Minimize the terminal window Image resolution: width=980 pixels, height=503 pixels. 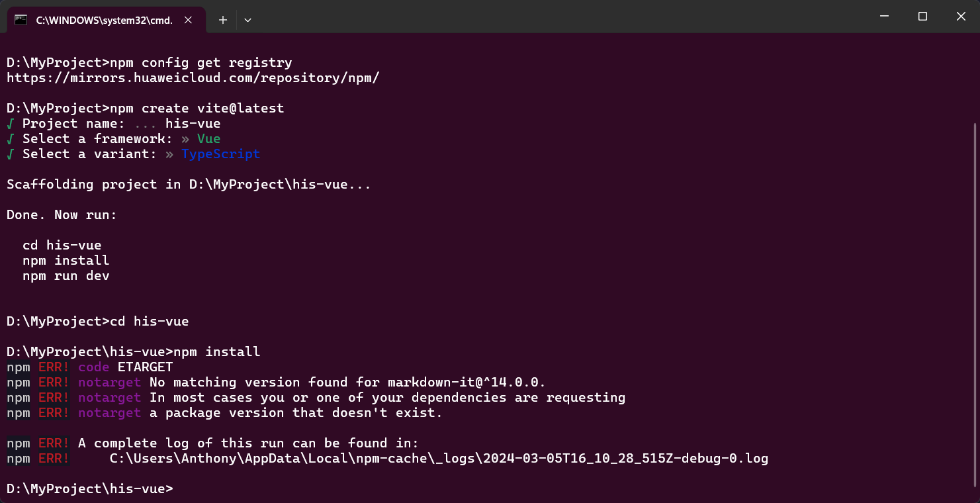pos(884,17)
